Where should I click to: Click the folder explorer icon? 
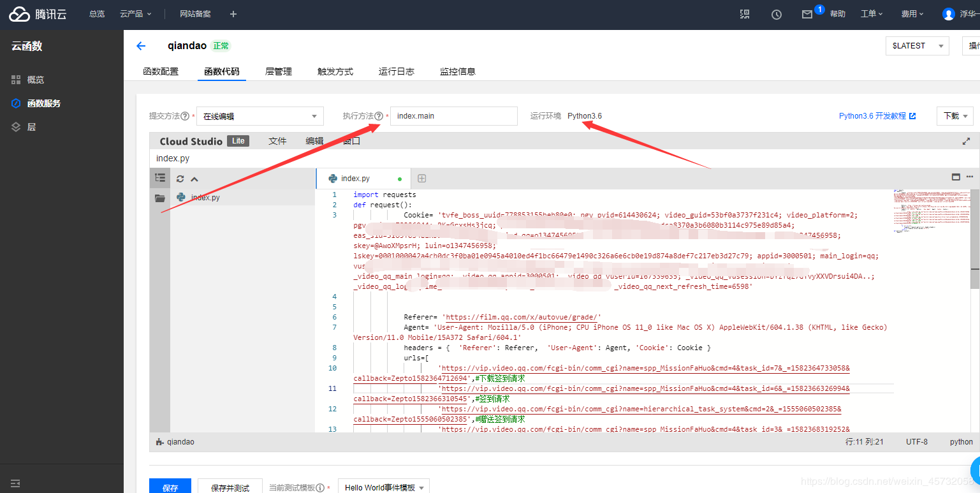[x=160, y=198]
